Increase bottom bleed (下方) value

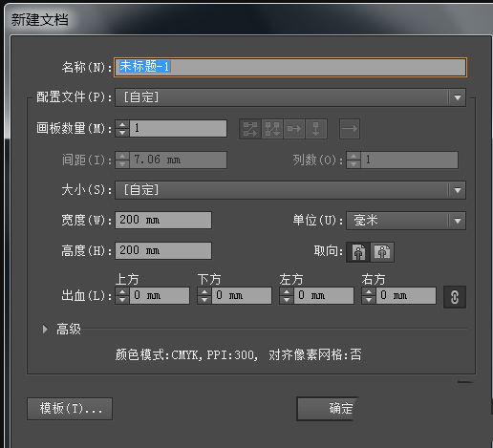(204, 291)
